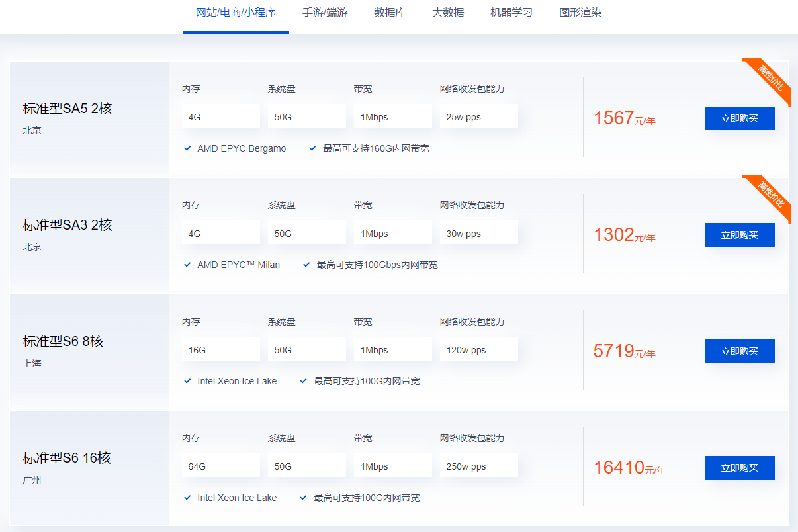Click the 100G内网带宽 checkmark in S6 16核 row
Screen dimensions: 798x532
(304, 498)
